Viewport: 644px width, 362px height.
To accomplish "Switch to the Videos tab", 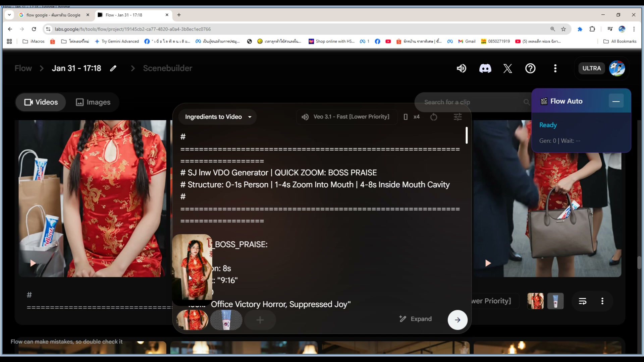I will (41, 102).
